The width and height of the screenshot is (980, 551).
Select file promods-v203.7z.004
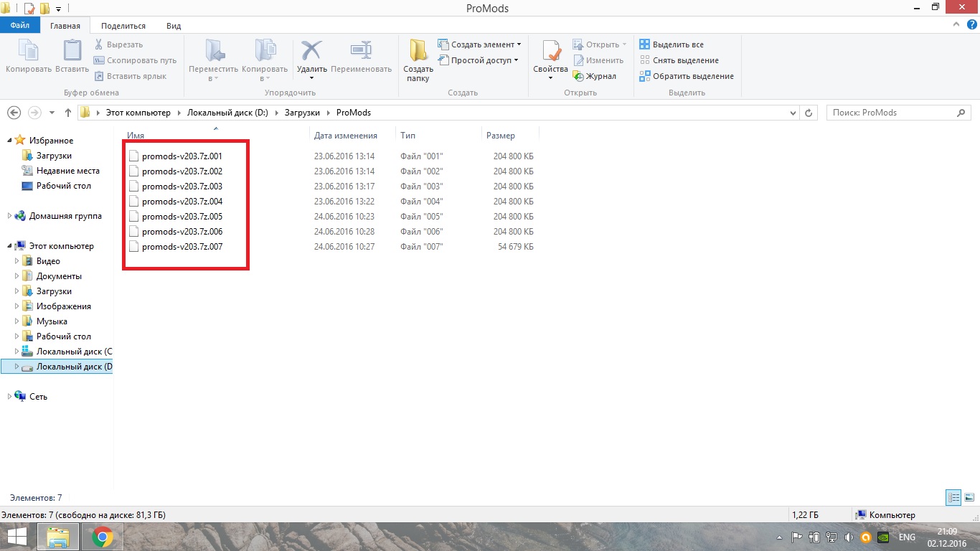[x=182, y=201]
